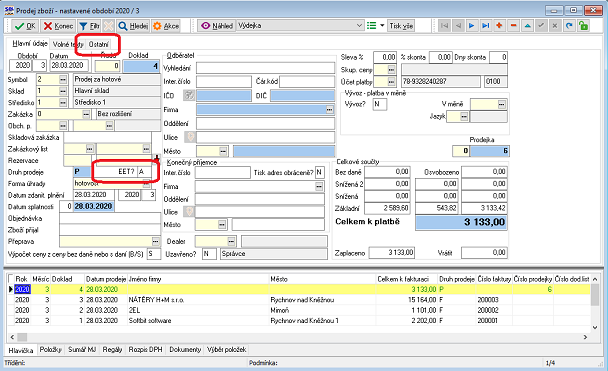Screen dimensions: 608x371
Task: Switch to Položky bottom tab
Action: [50, 350]
